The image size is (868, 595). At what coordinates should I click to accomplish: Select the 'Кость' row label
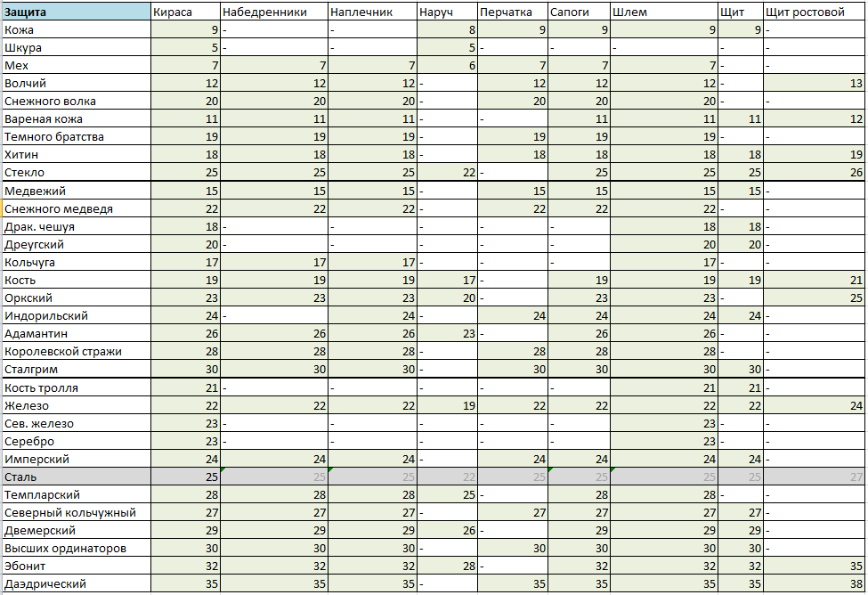pos(77,280)
